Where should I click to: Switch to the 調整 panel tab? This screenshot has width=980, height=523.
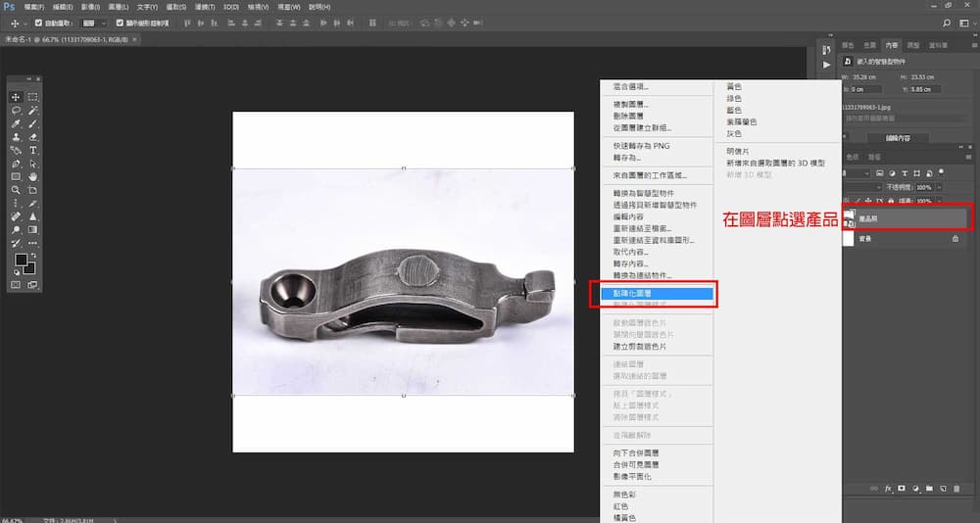913,46
